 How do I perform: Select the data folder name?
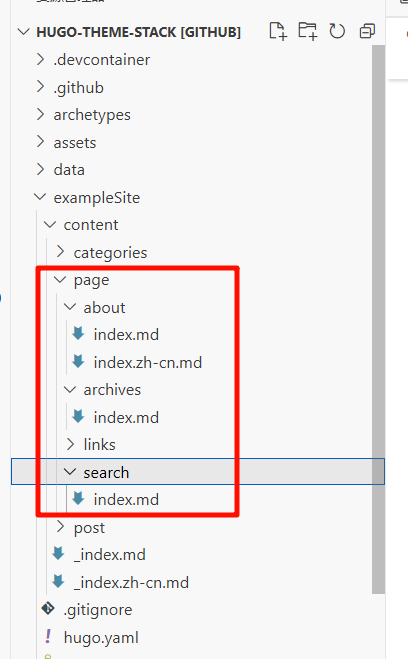pyautogui.click(x=69, y=170)
